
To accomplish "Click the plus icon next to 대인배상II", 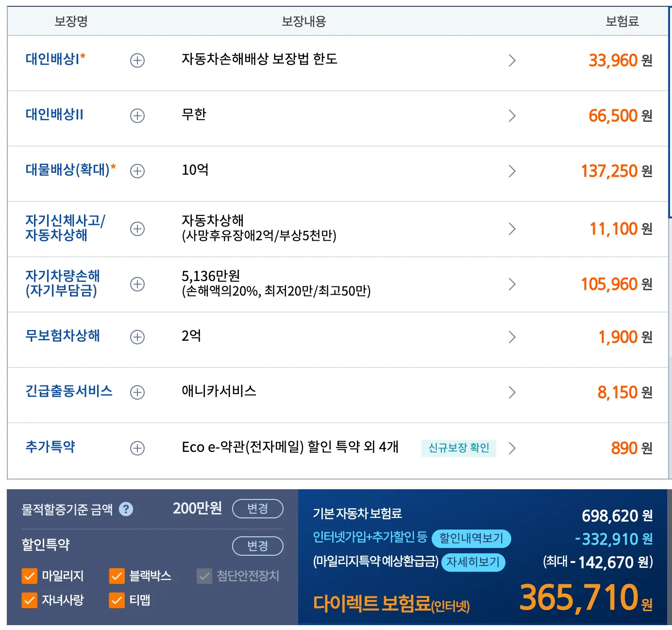I will coord(136,116).
